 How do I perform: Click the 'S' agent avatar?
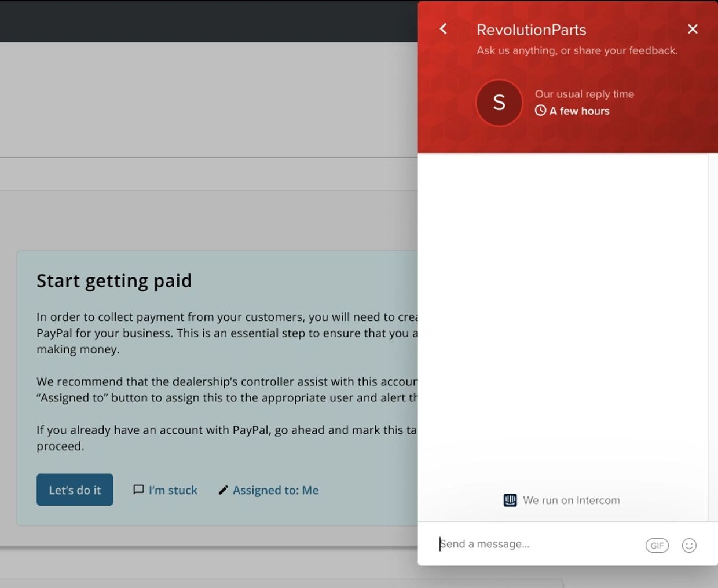point(499,103)
